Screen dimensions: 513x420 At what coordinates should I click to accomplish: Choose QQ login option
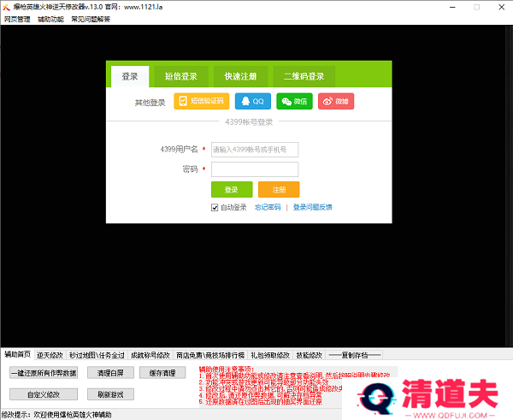click(252, 102)
